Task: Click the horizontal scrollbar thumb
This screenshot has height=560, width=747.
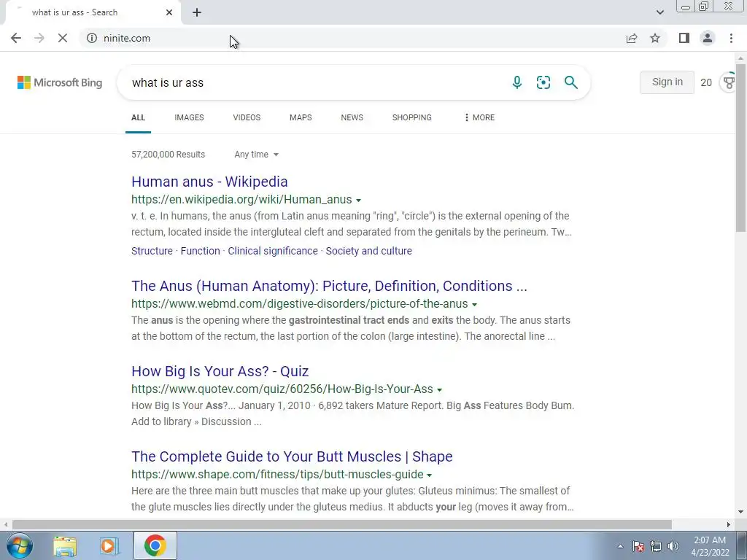Action: 341,525
